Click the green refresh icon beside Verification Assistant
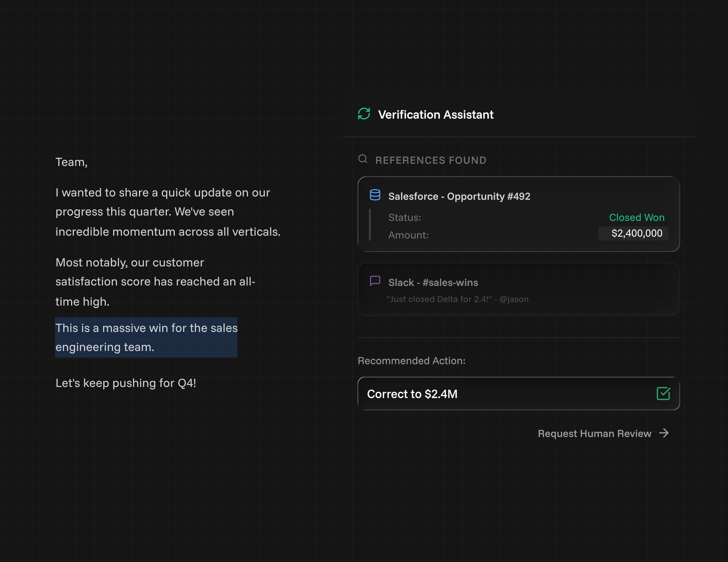Image resolution: width=728 pixels, height=562 pixels. 364,114
